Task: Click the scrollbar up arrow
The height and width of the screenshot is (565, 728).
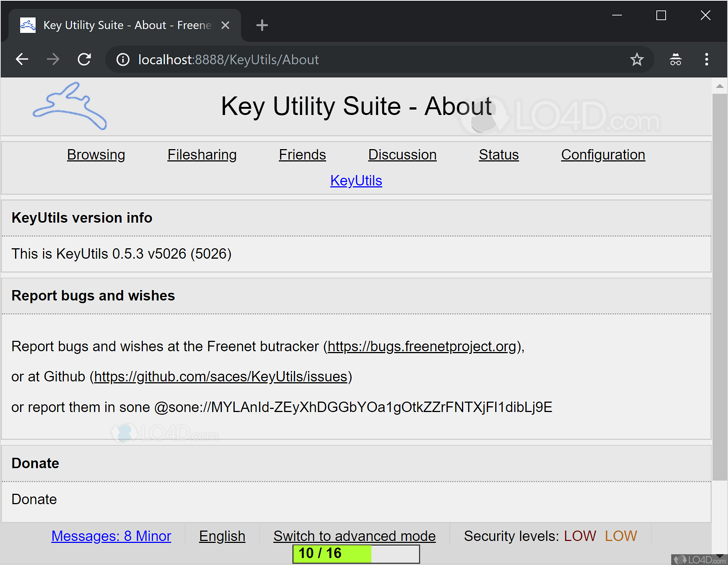Action: pos(720,86)
